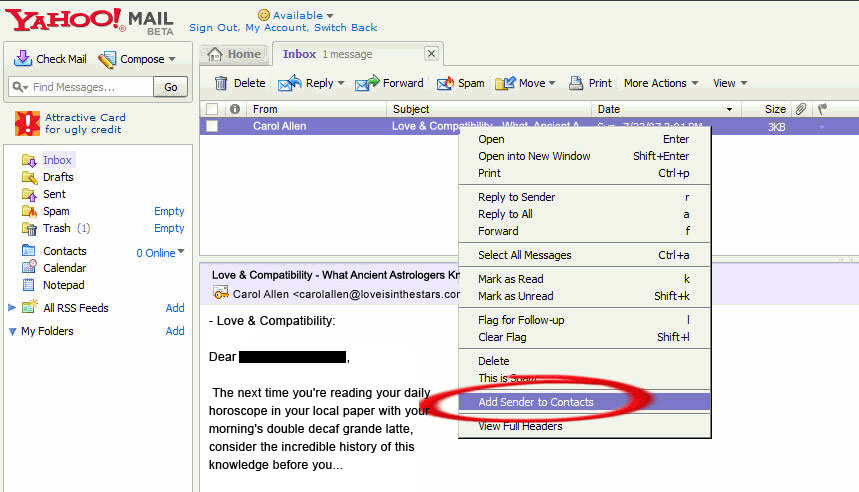Image resolution: width=859 pixels, height=492 pixels.
Task: Click the Check Mail icon
Action: coord(22,58)
